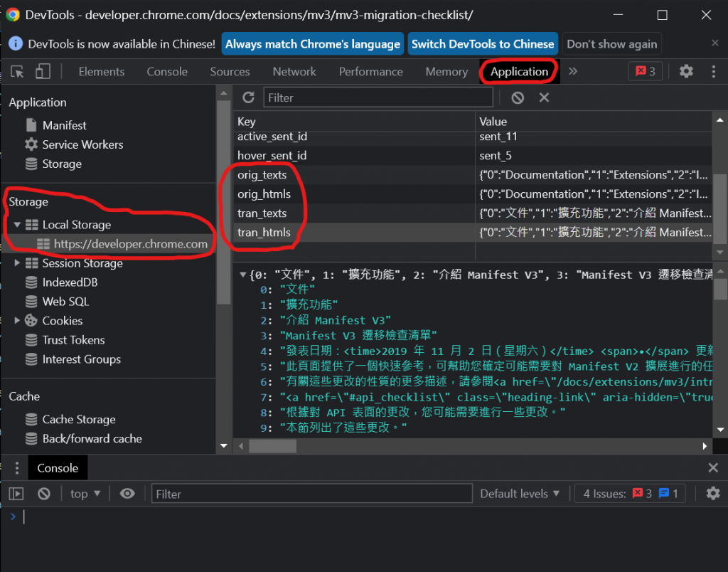The width and height of the screenshot is (728, 572).
Task: Sort by the Key column header
Action: pyautogui.click(x=354, y=122)
